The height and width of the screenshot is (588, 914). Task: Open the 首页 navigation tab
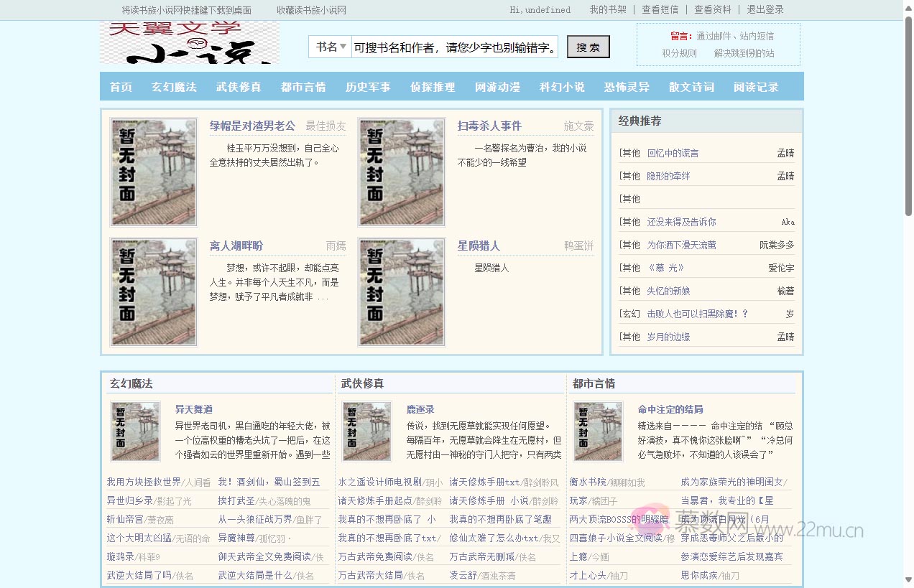pyautogui.click(x=120, y=86)
